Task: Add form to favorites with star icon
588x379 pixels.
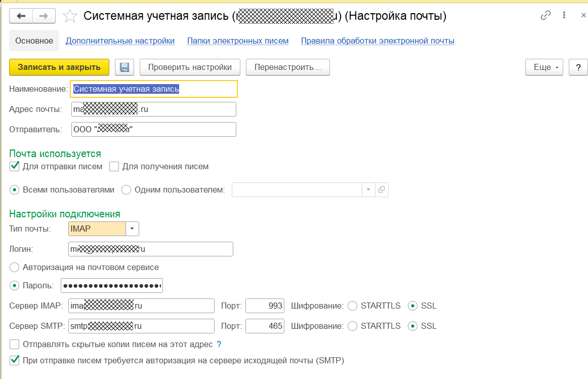Action: pyautogui.click(x=69, y=16)
